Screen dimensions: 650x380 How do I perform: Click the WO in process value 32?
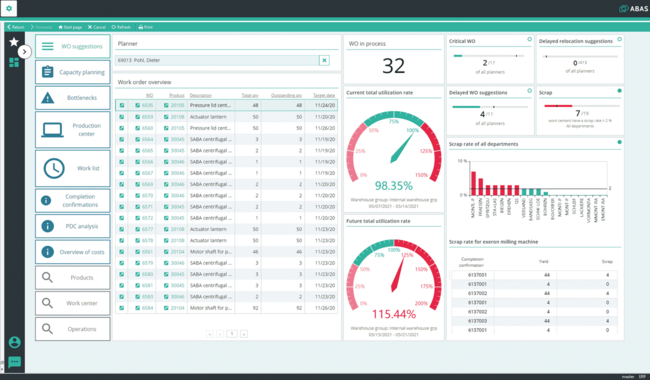click(393, 66)
